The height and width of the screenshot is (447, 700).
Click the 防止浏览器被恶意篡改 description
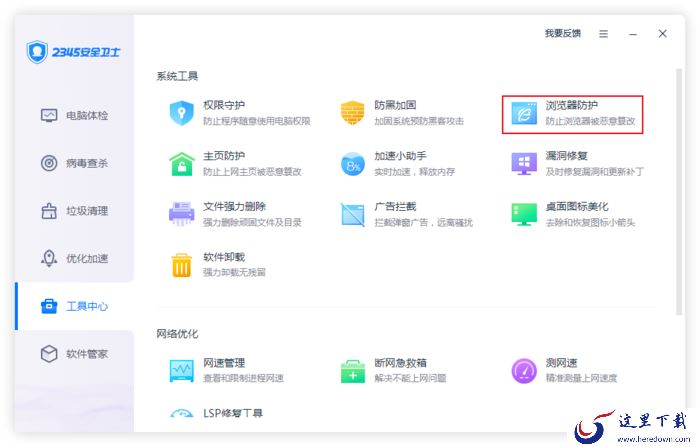pyautogui.click(x=590, y=121)
